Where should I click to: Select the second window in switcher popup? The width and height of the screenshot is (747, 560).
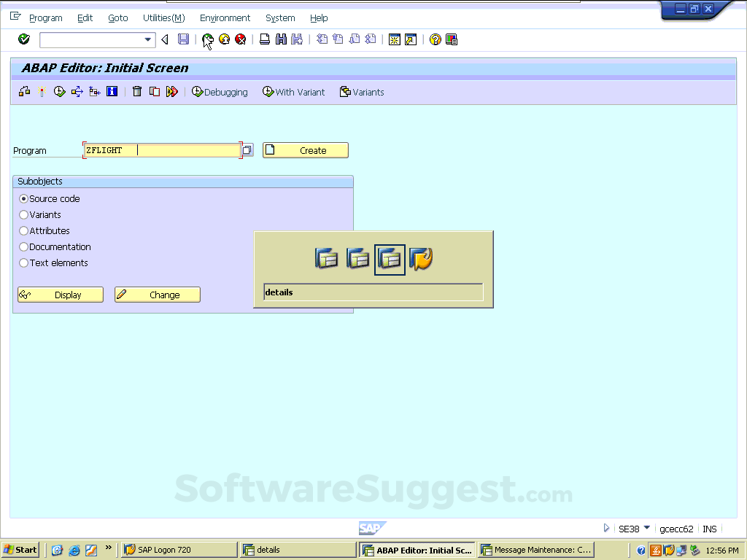click(x=358, y=260)
